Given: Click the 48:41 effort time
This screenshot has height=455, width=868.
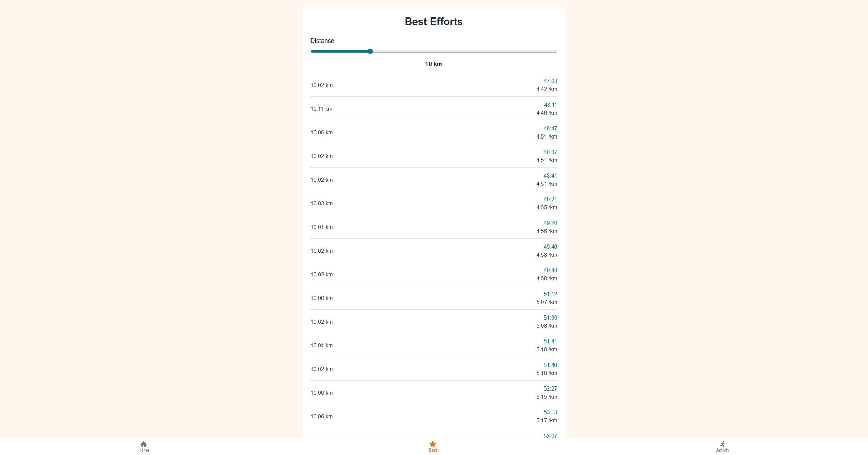Looking at the screenshot, I should pos(550,176).
